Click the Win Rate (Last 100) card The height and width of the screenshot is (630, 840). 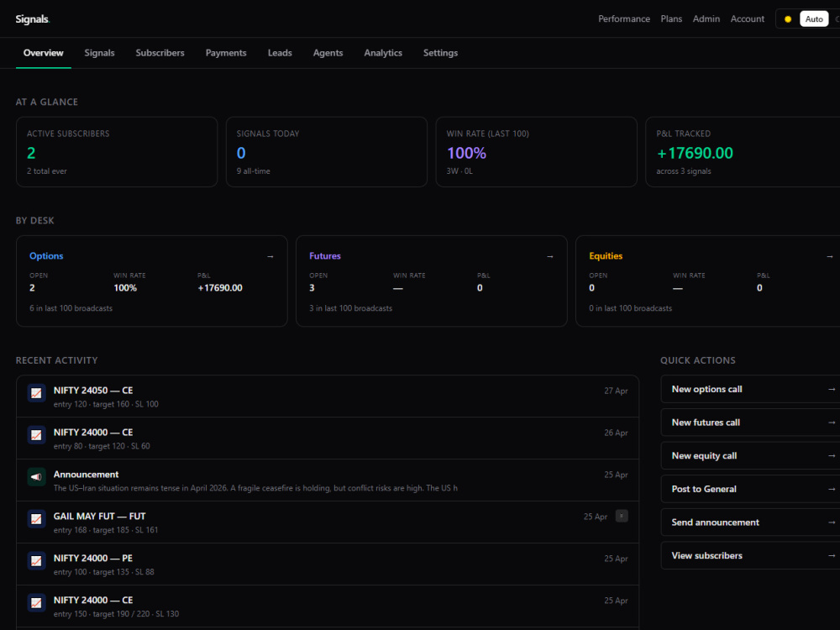(x=536, y=152)
